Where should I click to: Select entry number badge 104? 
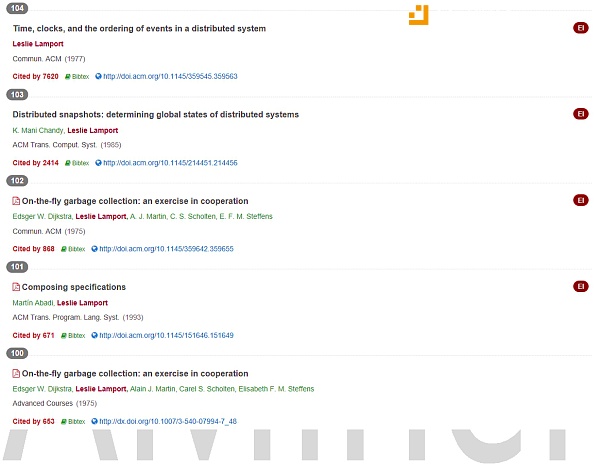coord(17,8)
